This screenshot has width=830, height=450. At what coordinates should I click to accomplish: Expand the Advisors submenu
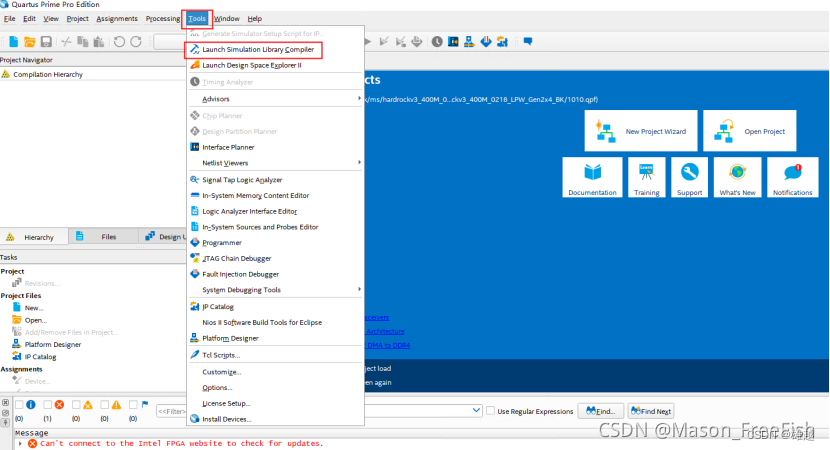click(x=275, y=99)
